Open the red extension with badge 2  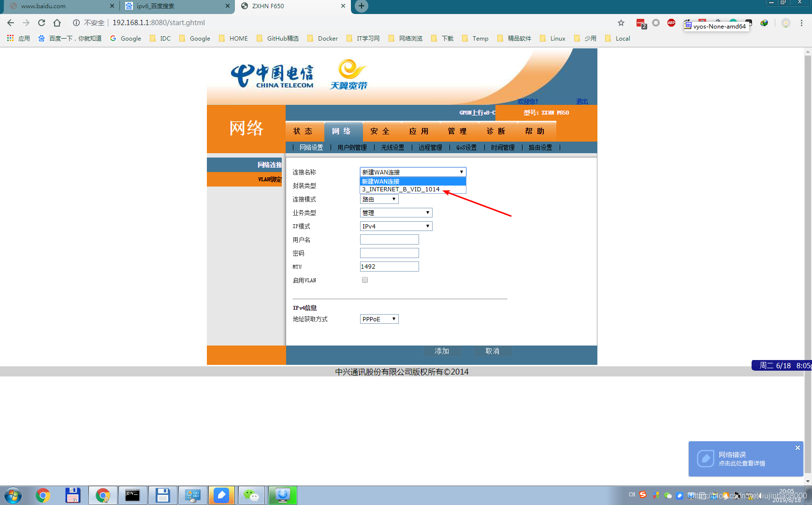tap(641, 23)
